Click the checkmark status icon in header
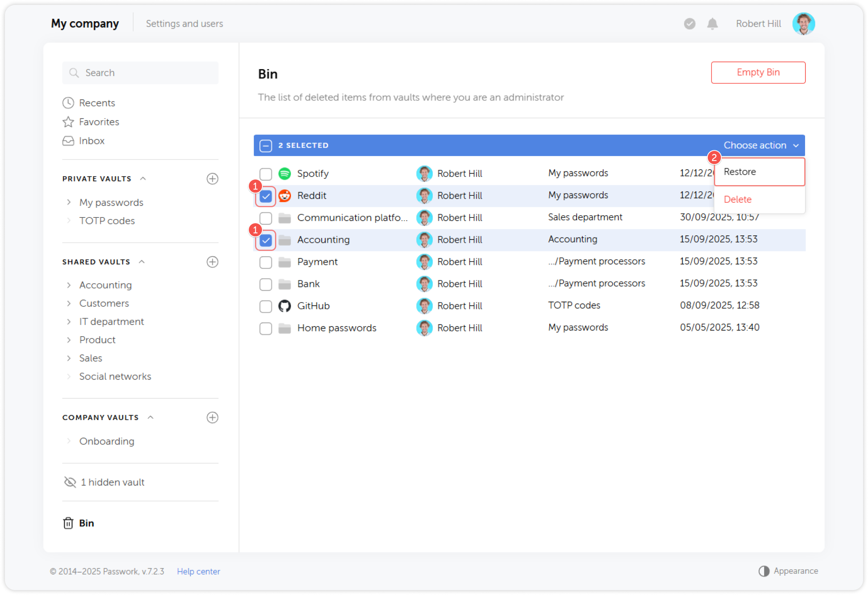868x595 pixels. (x=689, y=24)
